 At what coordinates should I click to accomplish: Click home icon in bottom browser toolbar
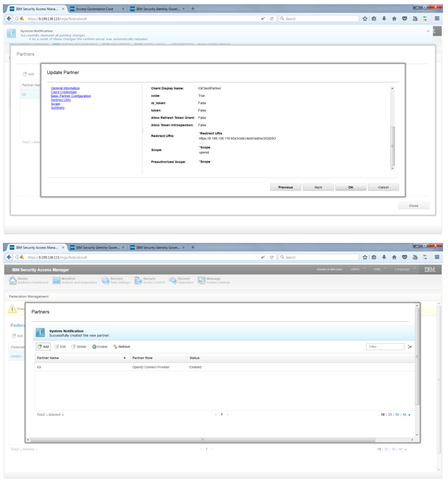pyautogui.click(x=394, y=257)
